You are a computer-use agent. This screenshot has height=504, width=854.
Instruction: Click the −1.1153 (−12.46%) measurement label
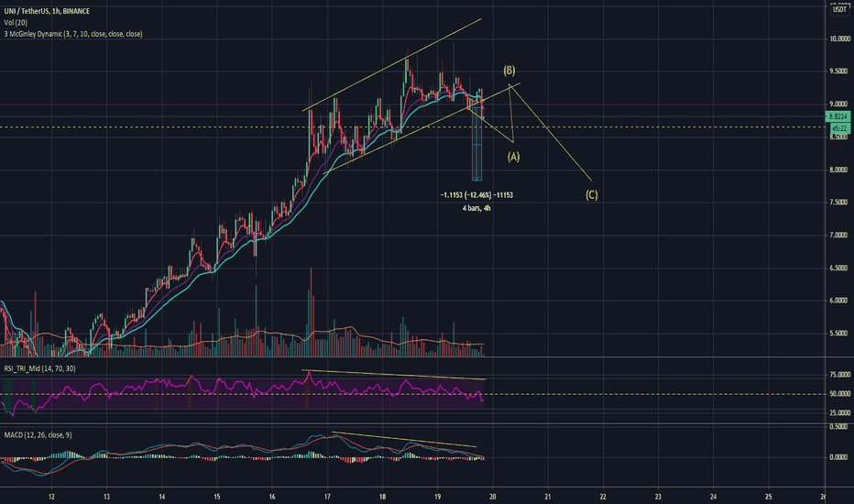point(476,195)
